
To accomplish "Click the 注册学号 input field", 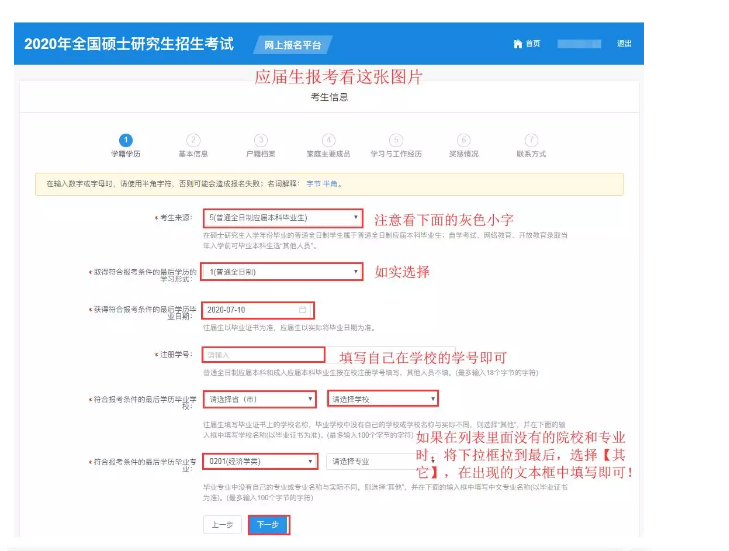I will click(264, 354).
